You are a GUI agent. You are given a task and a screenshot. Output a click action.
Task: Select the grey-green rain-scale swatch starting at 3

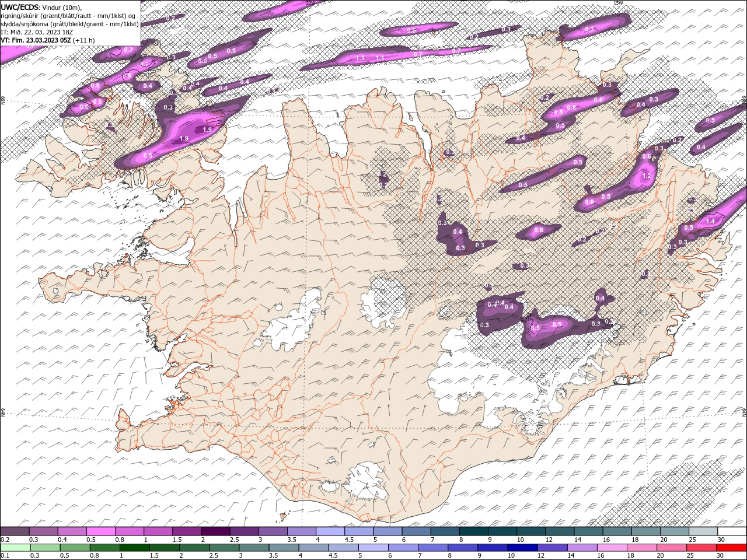253,548
